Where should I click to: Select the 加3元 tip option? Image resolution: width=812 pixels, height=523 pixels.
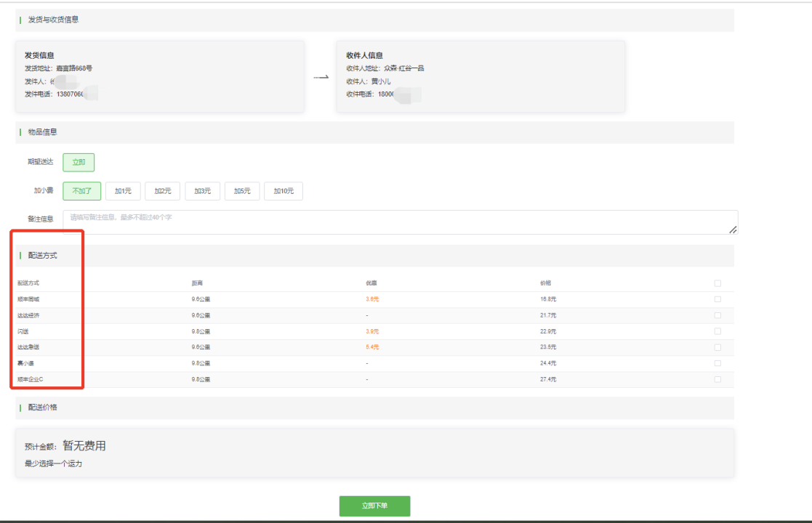(202, 191)
